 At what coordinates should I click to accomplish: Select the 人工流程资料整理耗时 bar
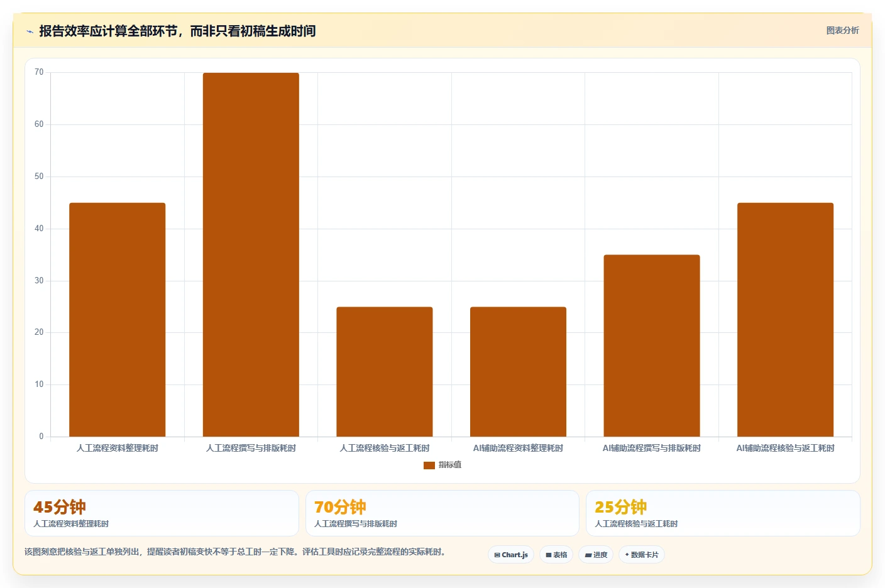click(118, 320)
